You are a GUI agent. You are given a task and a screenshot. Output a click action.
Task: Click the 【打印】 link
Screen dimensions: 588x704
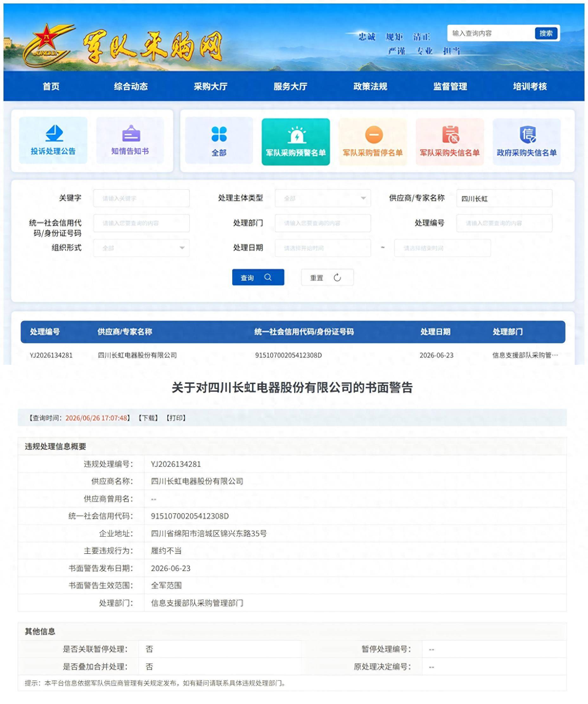(x=176, y=418)
